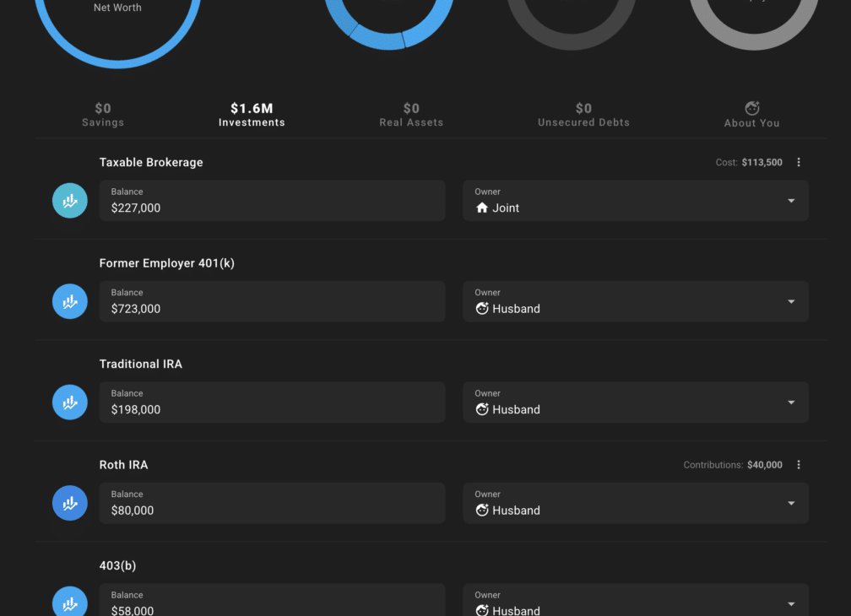Click the Former Employer 401(k) account title
The height and width of the screenshot is (616, 851).
[167, 263]
